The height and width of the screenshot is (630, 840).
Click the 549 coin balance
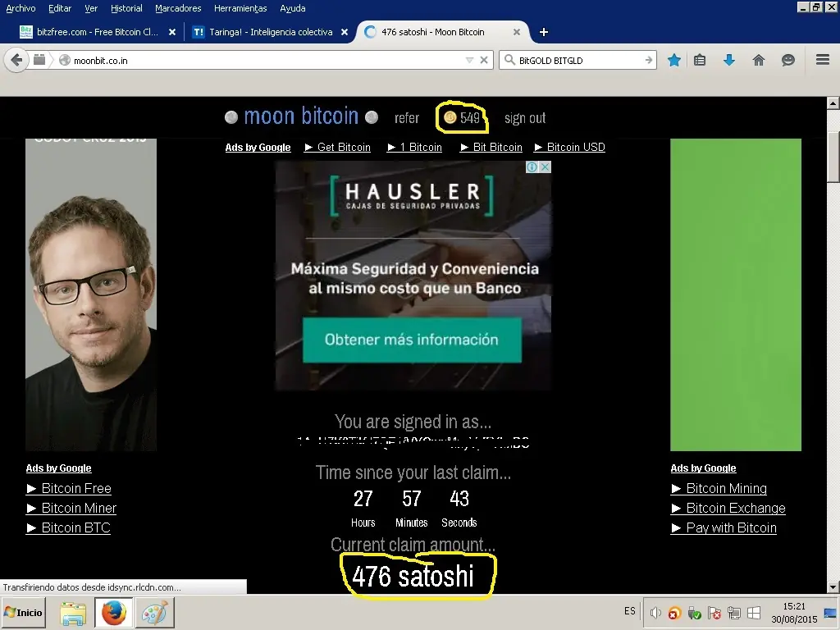(x=463, y=117)
